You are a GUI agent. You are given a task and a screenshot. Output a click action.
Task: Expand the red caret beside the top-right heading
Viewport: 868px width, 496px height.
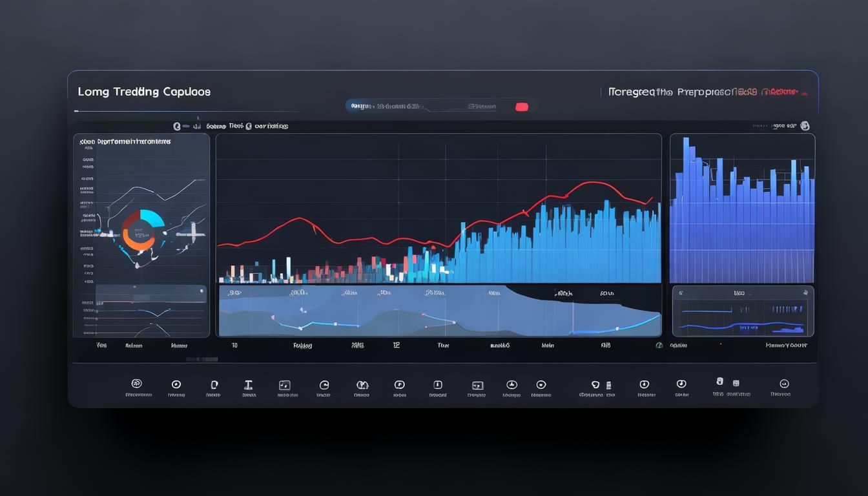click(804, 93)
